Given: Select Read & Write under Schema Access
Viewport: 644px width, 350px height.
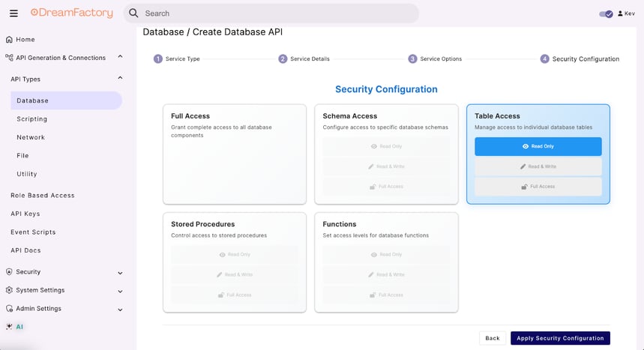Looking at the screenshot, I should 386,166.
